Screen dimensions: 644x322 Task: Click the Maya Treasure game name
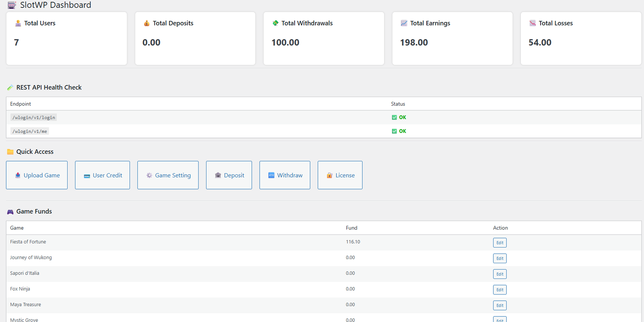click(x=25, y=305)
